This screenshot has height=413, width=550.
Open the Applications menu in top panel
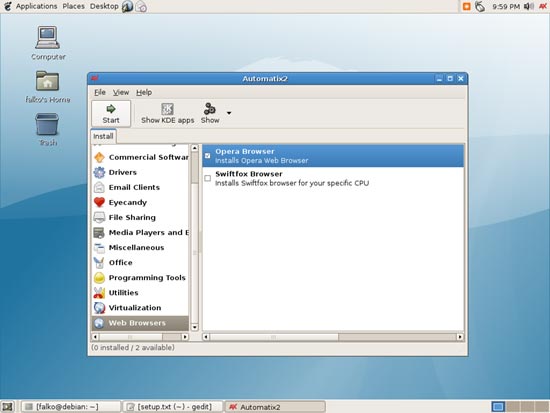tap(36, 6)
